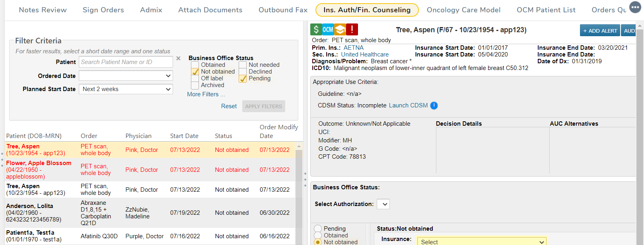Expand the Planned Start Date dropdown

pyautogui.click(x=126, y=89)
